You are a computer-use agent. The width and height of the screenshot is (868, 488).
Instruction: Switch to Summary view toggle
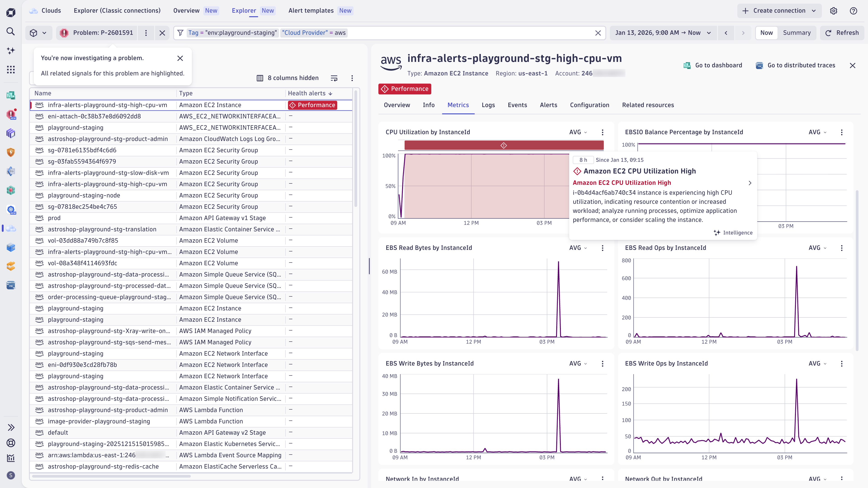tap(797, 33)
